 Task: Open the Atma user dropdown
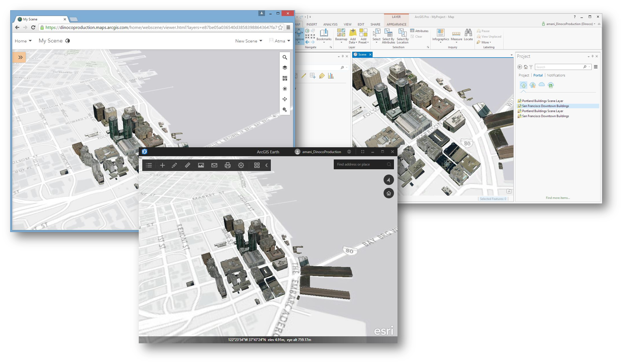(x=280, y=41)
